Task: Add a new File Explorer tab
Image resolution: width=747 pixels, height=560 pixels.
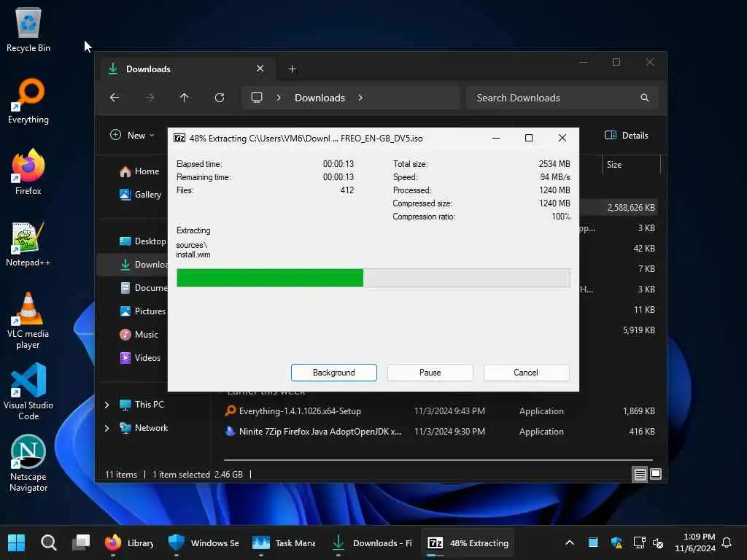Action: pyautogui.click(x=292, y=69)
